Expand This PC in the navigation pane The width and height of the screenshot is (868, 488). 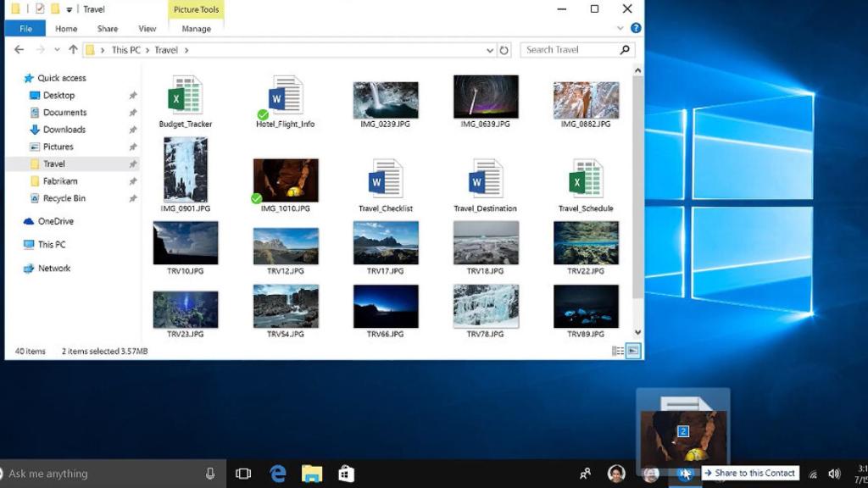click(x=15, y=245)
